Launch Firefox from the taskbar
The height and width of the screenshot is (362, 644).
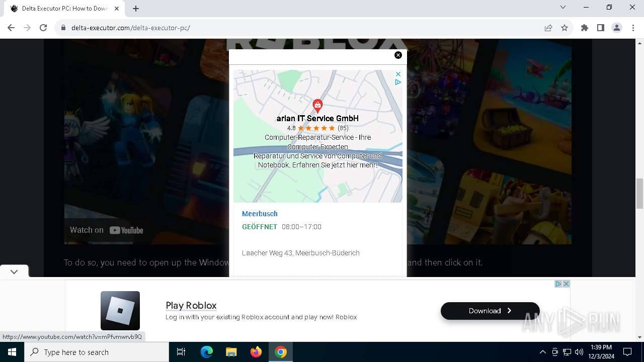coord(256,352)
